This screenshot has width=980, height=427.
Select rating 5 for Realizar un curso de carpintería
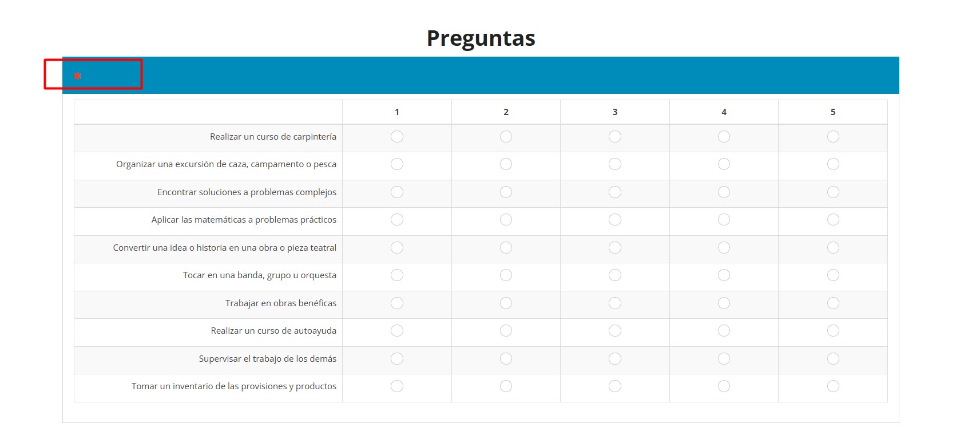point(833,136)
